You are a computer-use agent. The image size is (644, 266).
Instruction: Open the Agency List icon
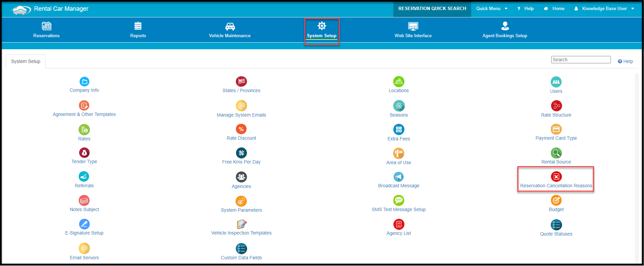click(x=399, y=224)
